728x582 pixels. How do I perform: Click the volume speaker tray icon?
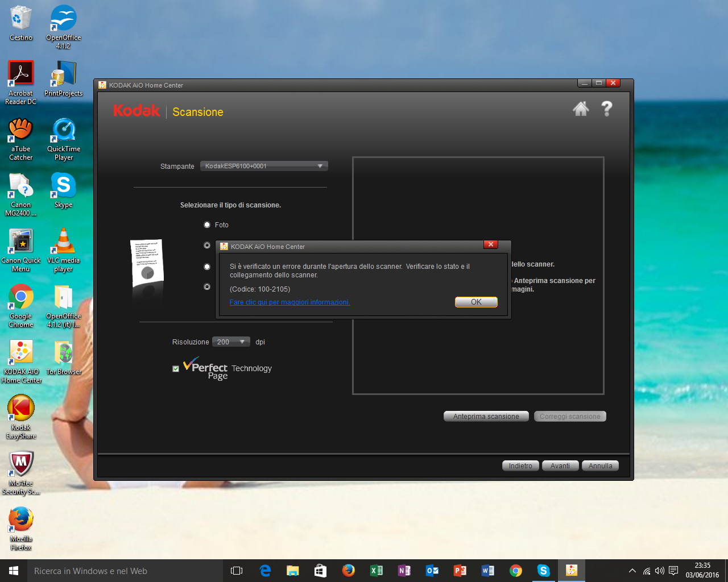tap(660, 571)
